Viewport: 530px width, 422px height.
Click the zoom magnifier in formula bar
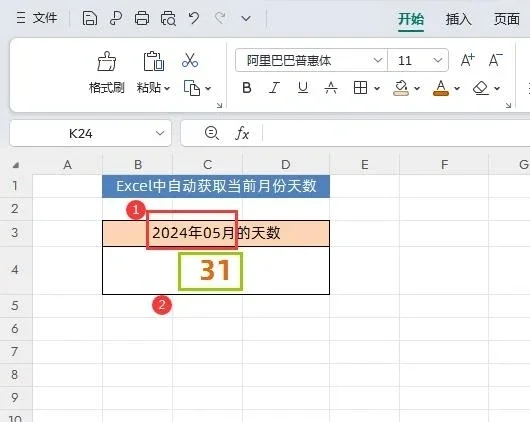(x=212, y=133)
